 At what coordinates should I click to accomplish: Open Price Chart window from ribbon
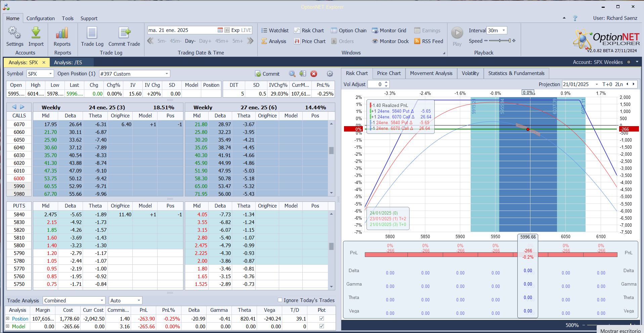[x=310, y=41]
